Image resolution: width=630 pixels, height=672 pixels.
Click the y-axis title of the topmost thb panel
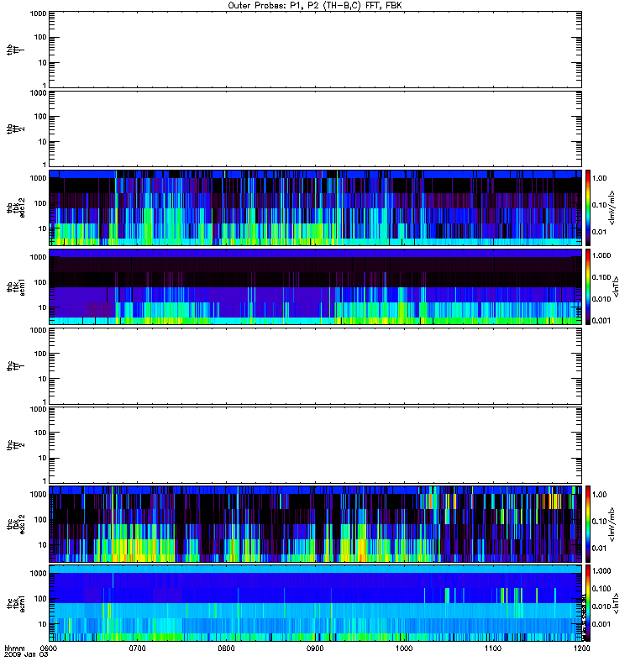tap(16, 50)
